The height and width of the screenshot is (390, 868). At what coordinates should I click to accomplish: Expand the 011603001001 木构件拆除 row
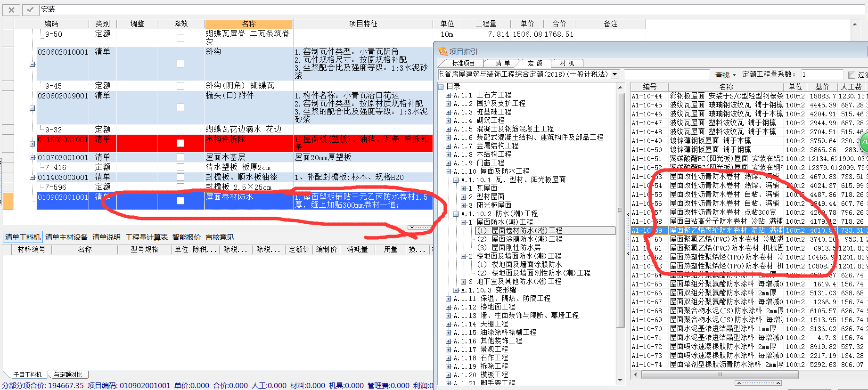pyautogui.click(x=32, y=144)
